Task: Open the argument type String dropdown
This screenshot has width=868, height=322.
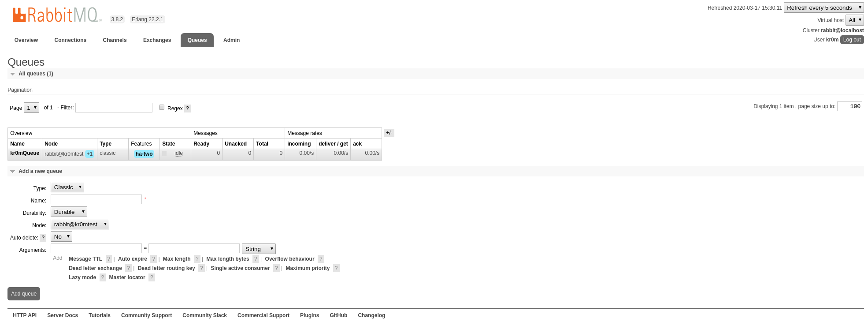Action: click(259, 249)
